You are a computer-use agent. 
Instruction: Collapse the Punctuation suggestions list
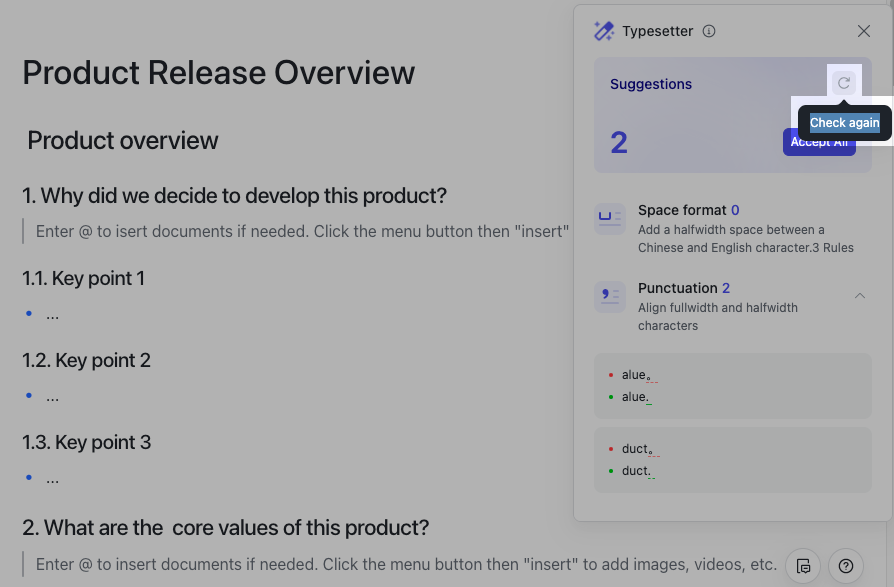[x=859, y=296]
